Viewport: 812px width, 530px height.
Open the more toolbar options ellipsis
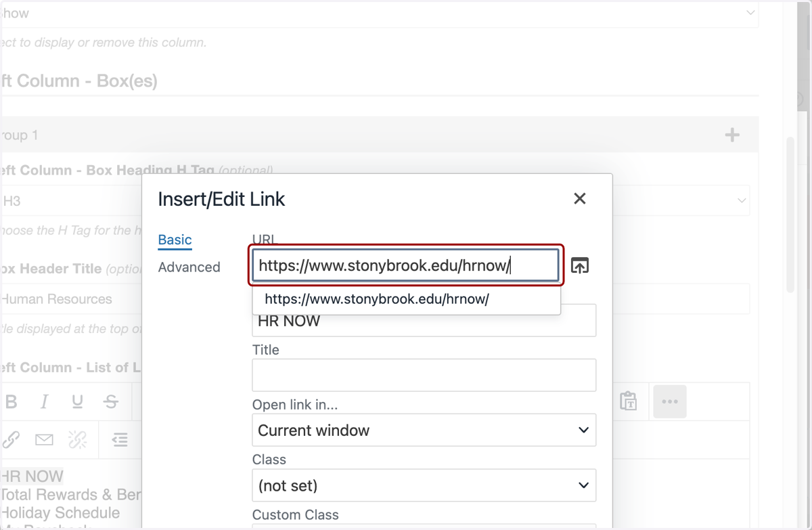pos(670,401)
